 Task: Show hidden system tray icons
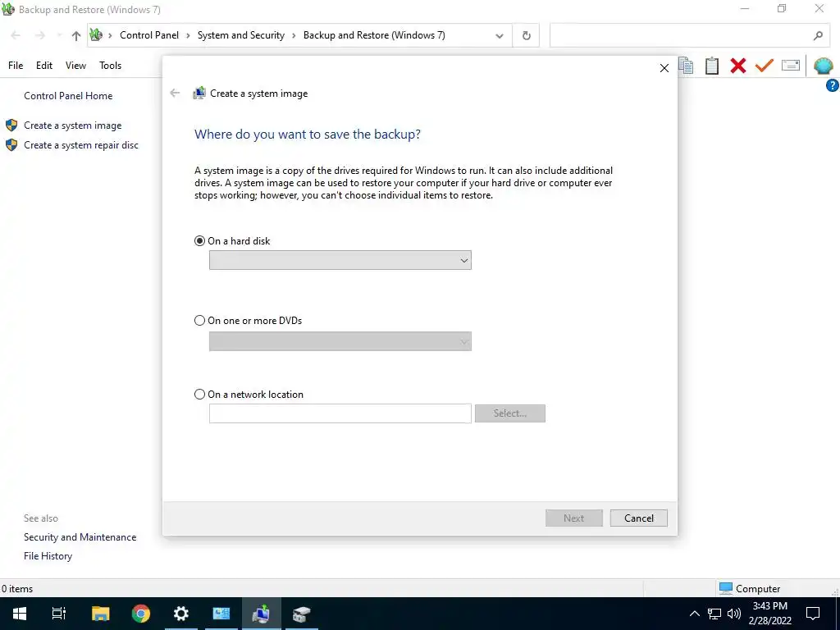click(x=694, y=614)
